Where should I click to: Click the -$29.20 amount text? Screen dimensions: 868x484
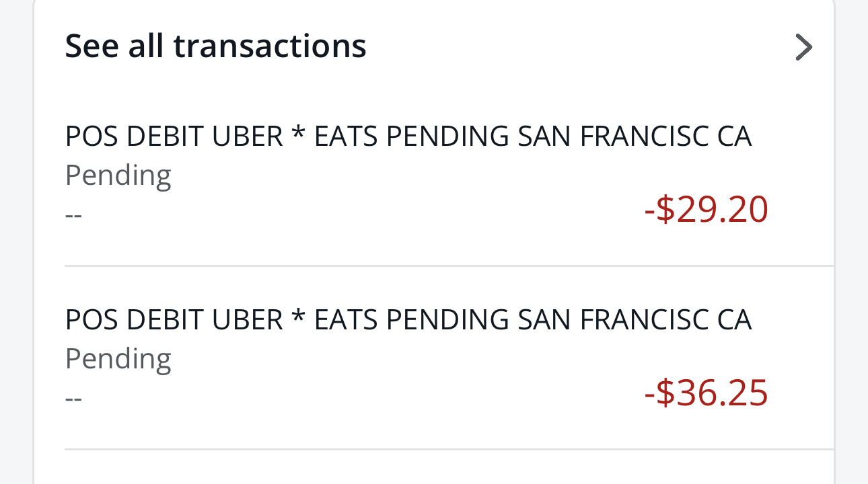706,210
